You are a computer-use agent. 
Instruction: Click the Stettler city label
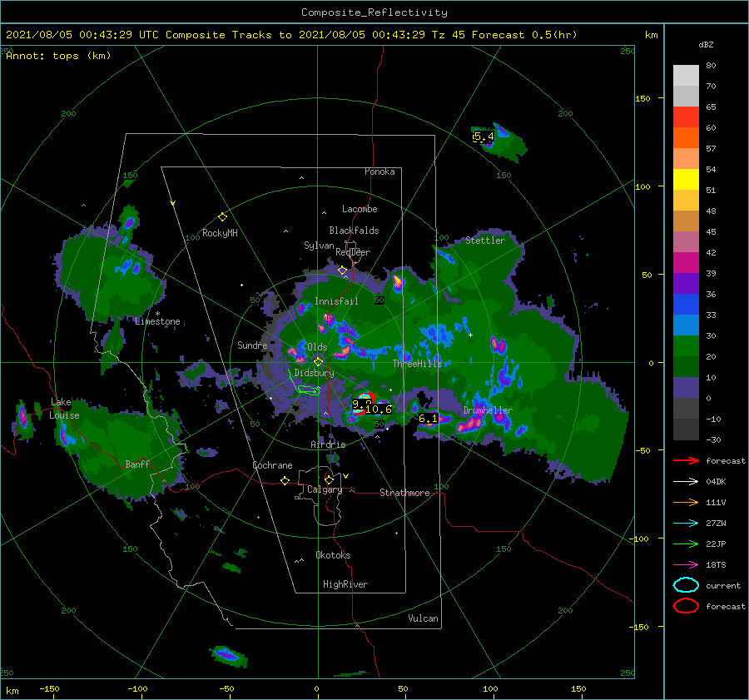click(x=485, y=241)
